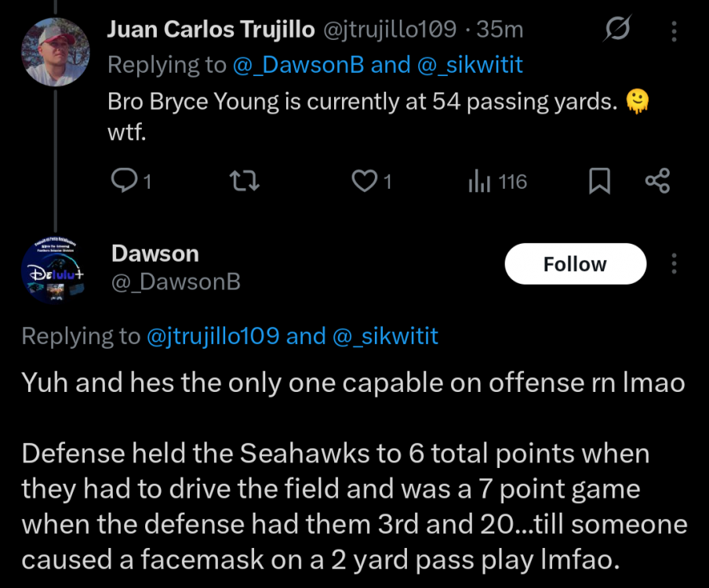The image size is (709, 588).
Task: Open more options on Juan's tweet
Action: click(x=673, y=30)
